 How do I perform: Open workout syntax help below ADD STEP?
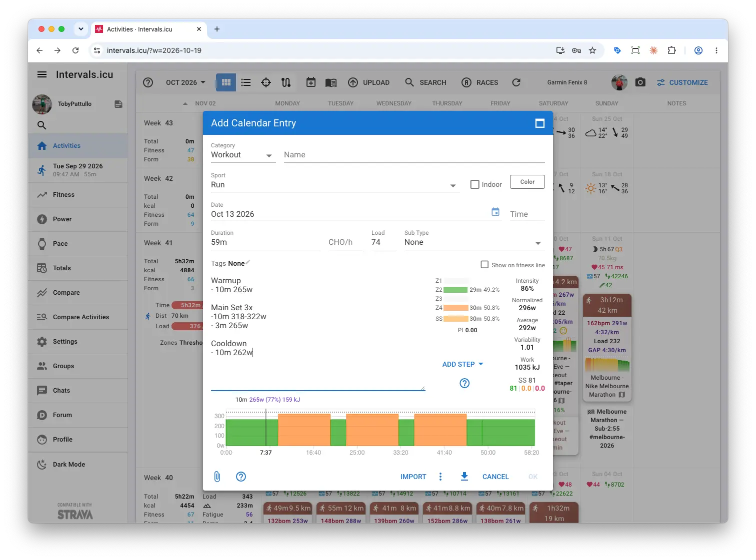click(x=464, y=383)
